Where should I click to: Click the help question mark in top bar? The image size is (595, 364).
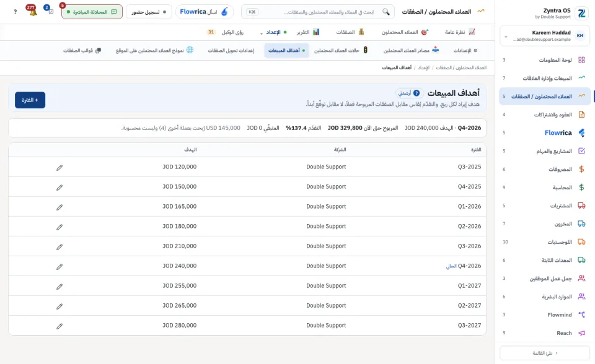(x=15, y=12)
